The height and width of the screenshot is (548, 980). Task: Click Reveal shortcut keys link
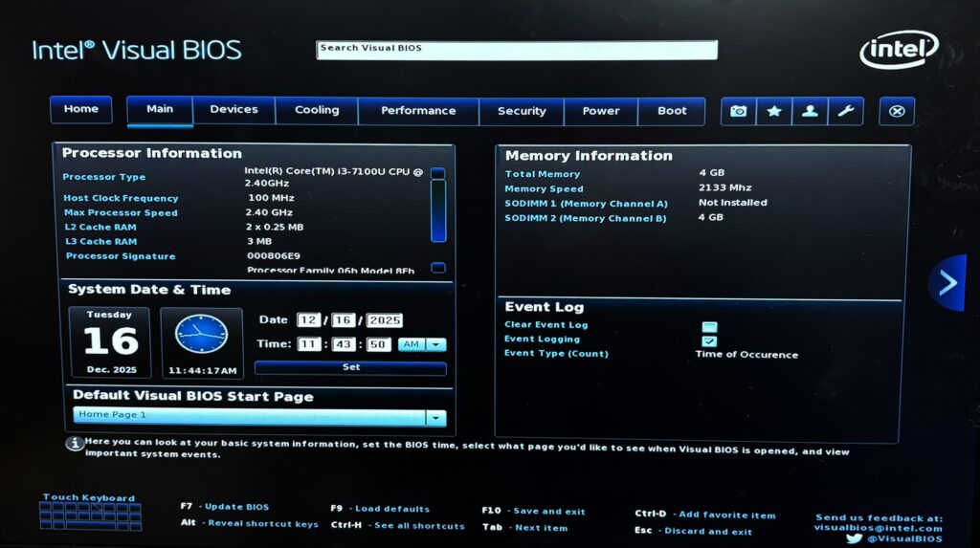[263, 524]
